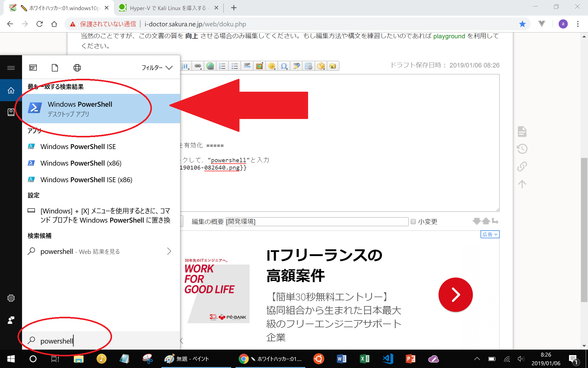
Task: Click the special characters Omega icon
Action: click(284, 66)
